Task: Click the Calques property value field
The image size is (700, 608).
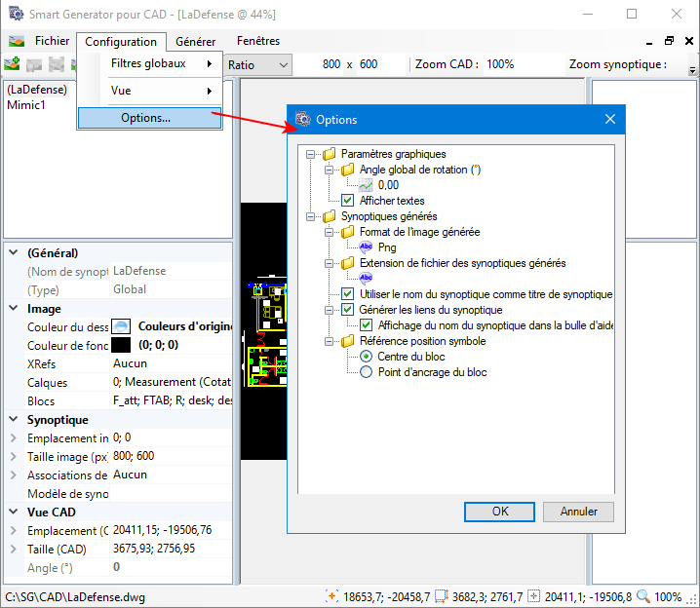Action: point(172,382)
